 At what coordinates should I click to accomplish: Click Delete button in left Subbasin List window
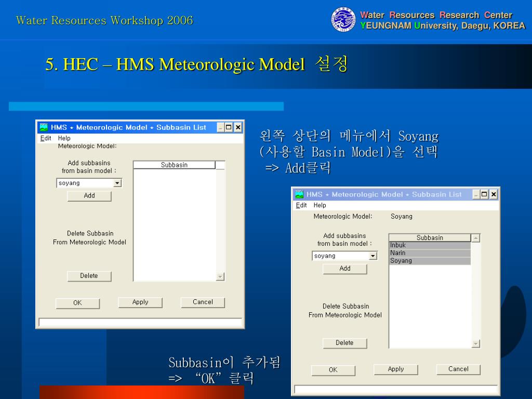[x=89, y=276]
